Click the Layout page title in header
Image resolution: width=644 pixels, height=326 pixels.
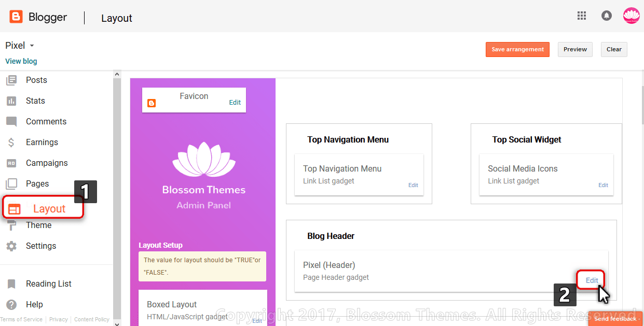point(117,18)
